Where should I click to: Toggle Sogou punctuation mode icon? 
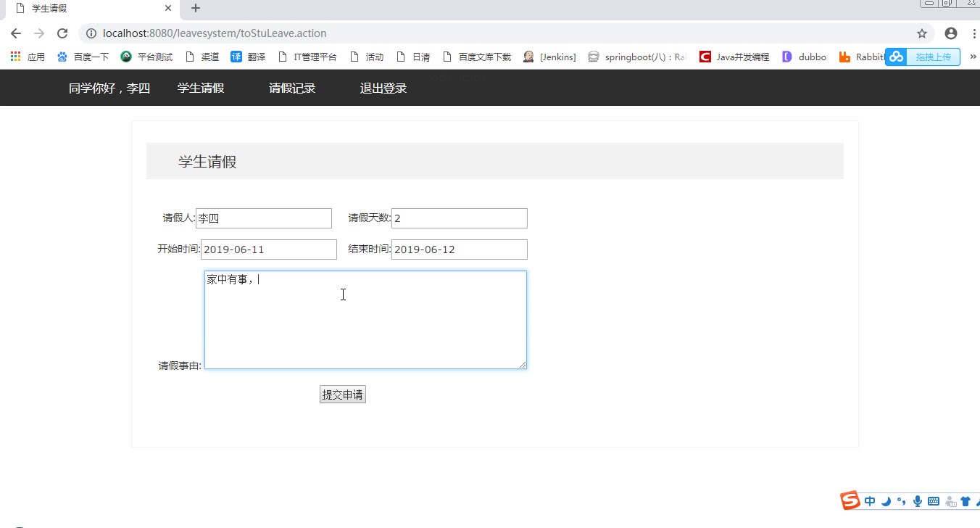[x=902, y=501]
